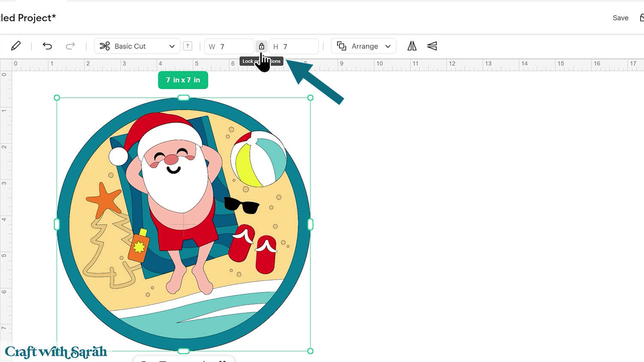
Task: Expand the Arrange dropdown menu
Action: click(387, 46)
